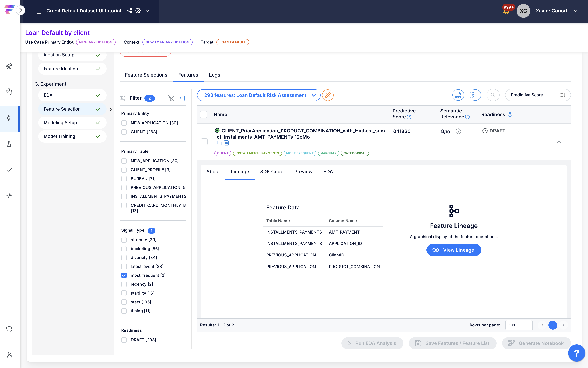The height and width of the screenshot is (368, 588).
Task: Collapse the filter panel with arrow icon
Action: coord(182,98)
